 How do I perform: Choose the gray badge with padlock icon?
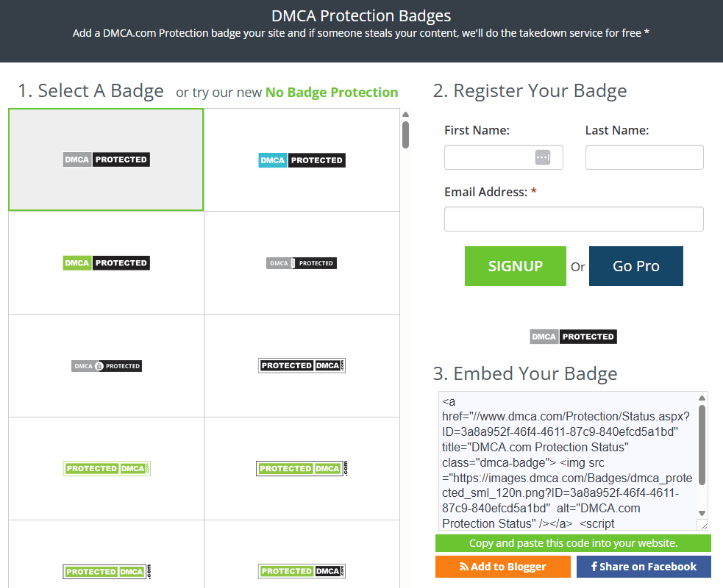pos(106,366)
